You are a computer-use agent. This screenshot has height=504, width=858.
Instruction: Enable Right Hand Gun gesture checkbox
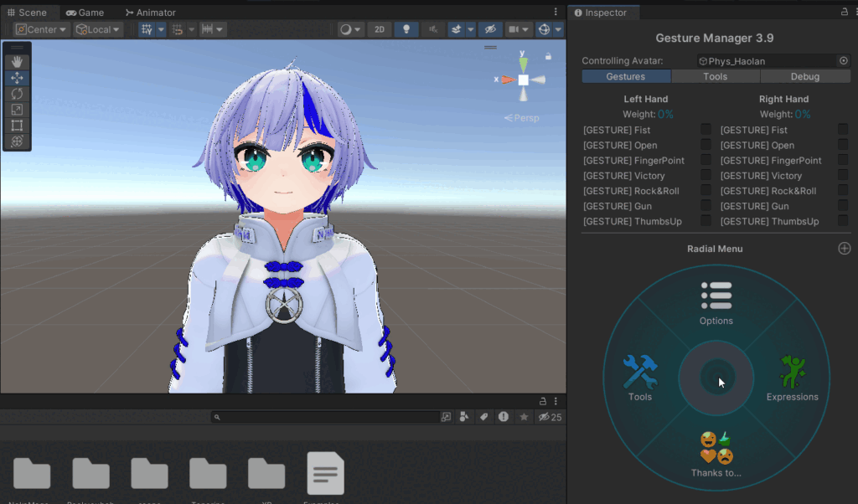coord(843,206)
